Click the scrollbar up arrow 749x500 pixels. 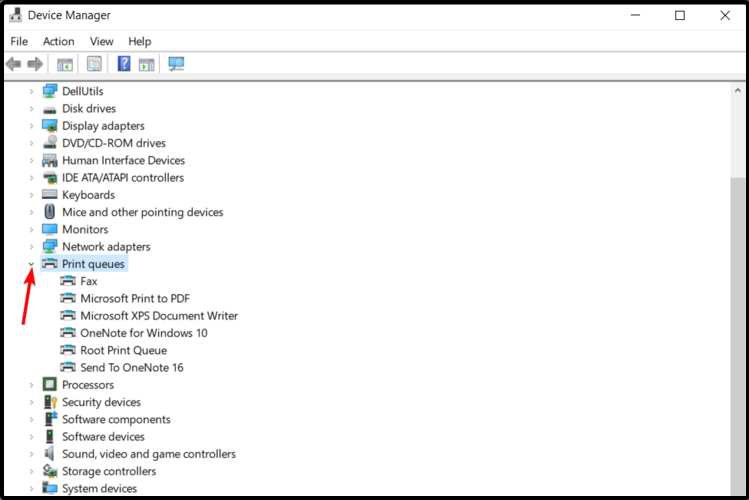point(738,90)
